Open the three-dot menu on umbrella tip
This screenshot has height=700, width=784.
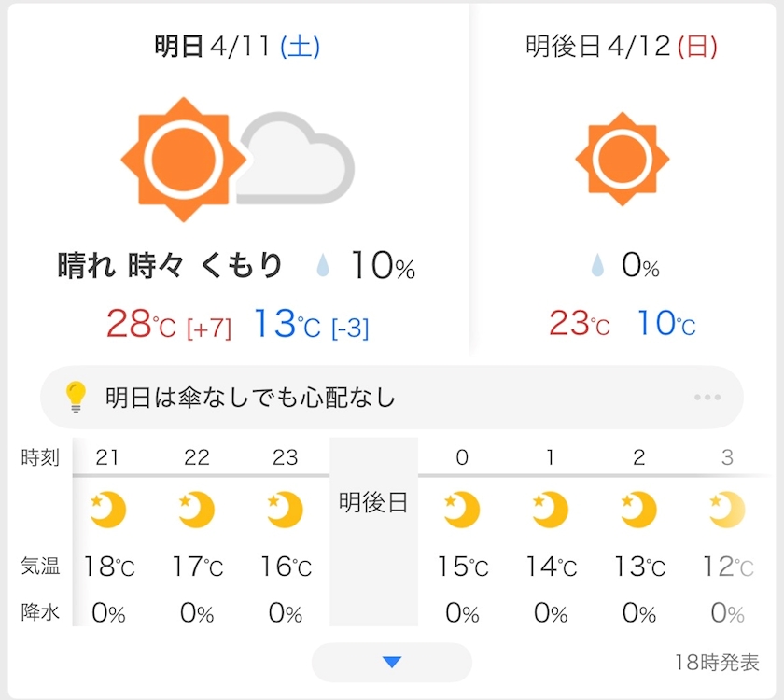pyautogui.click(x=707, y=398)
